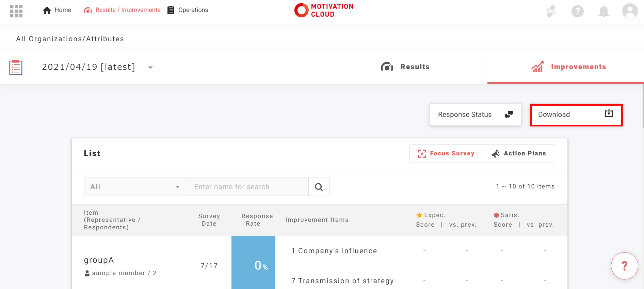Viewport: 644px width, 289px height.
Task: Click the Motivation Cloud logo
Action: 324,10
